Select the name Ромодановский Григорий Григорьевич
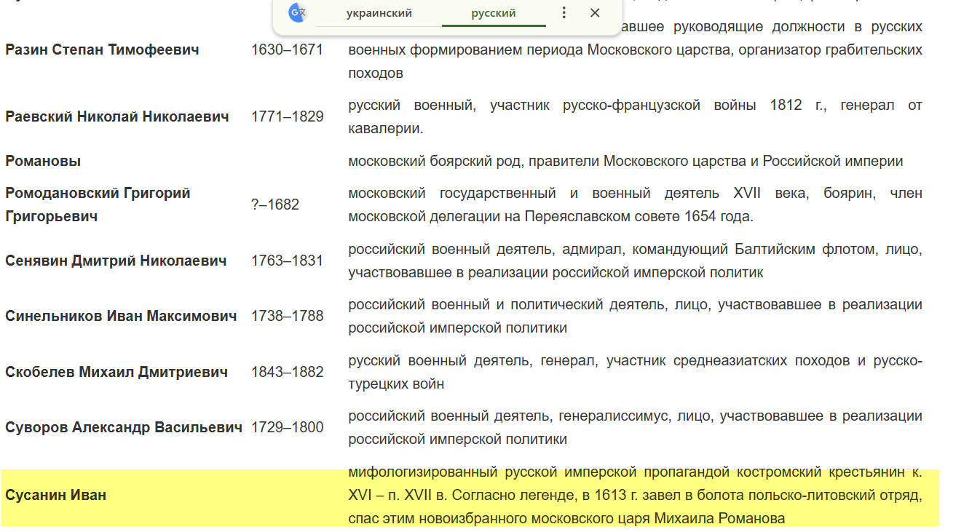 (x=98, y=205)
